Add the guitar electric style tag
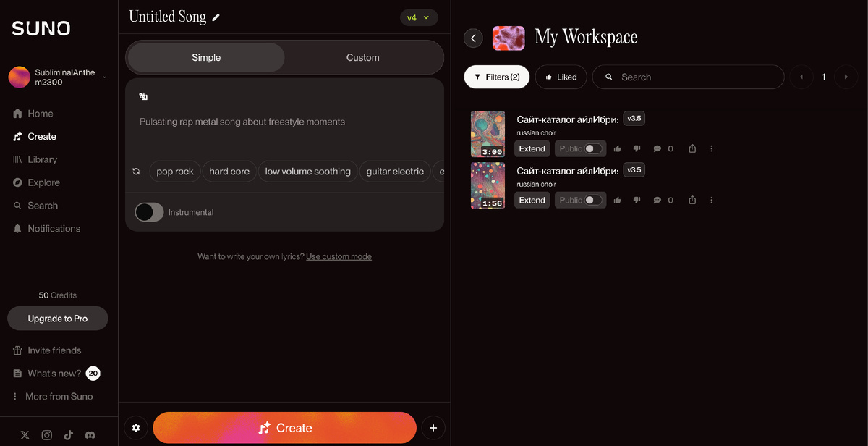The height and width of the screenshot is (446, 868). pos(395,172)
